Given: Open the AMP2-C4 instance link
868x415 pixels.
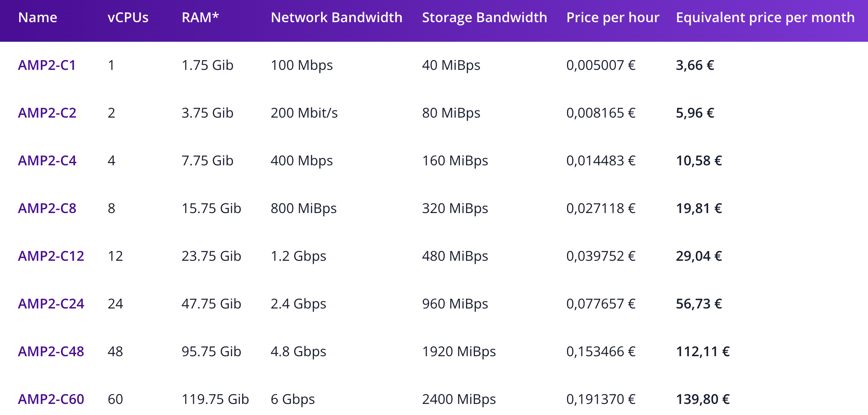Looking at the screenshot, I should [47, 161].
